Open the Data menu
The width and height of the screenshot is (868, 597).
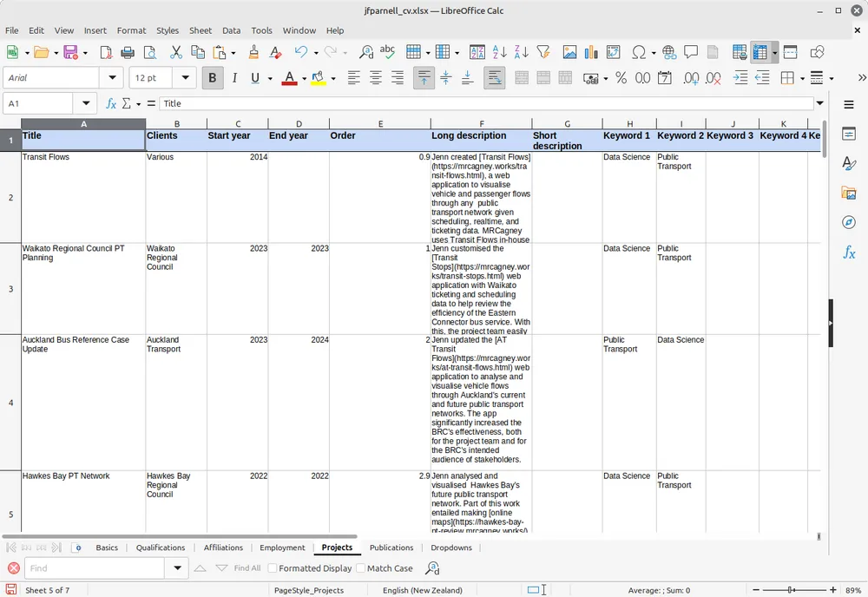(231, 30)
